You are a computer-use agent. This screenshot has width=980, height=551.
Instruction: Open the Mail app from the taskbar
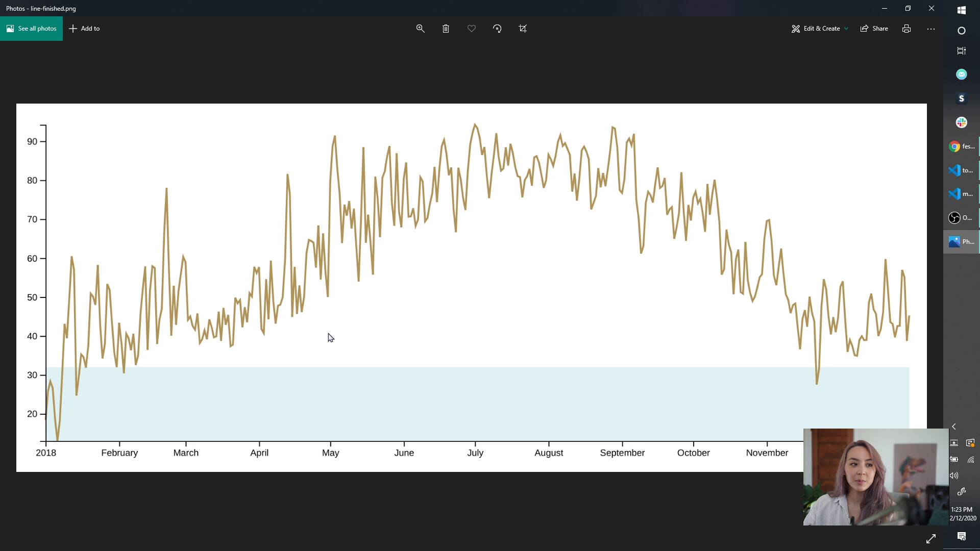962,74
